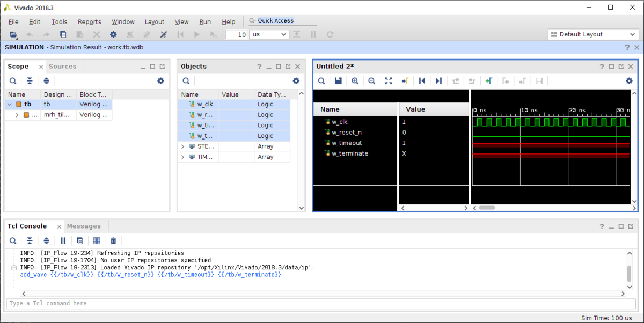Expand the mrh_til child node in Scope
Screen dimensions: 644x323
(x=17, y=115)
